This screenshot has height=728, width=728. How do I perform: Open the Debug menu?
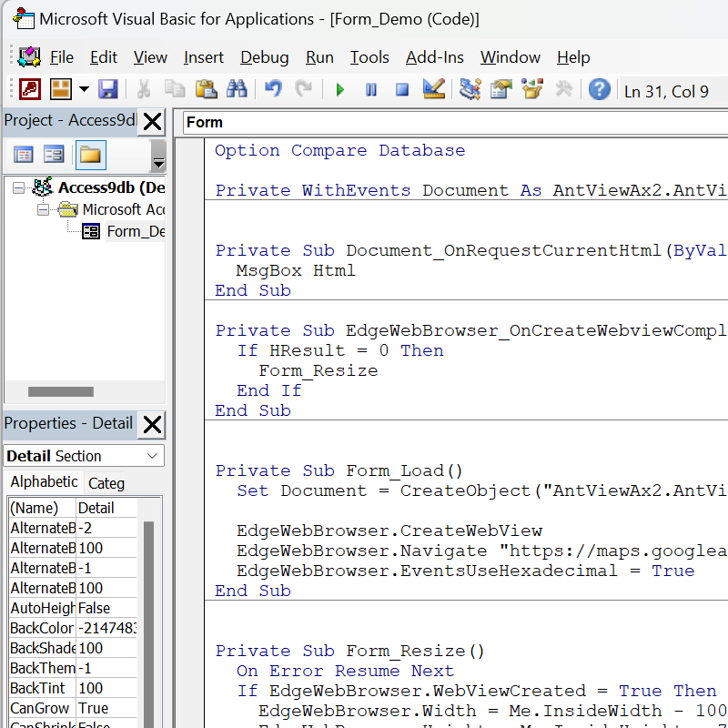point(264,57)
